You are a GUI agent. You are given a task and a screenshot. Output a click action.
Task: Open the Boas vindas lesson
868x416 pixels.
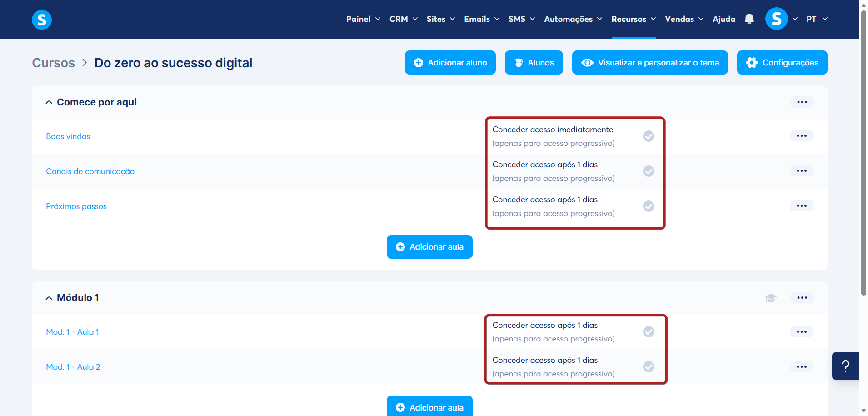[x=68, y=136]
